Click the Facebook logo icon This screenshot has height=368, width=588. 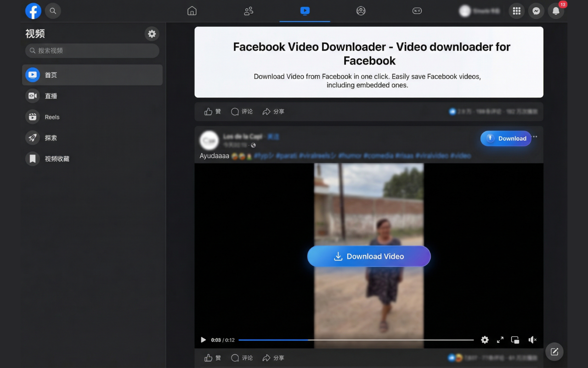click(33, 11)
